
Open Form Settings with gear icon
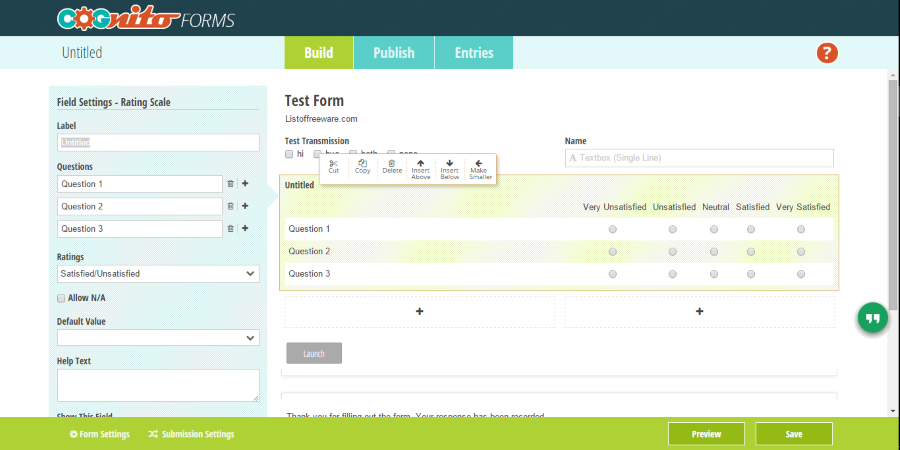[x=99, y=434]
